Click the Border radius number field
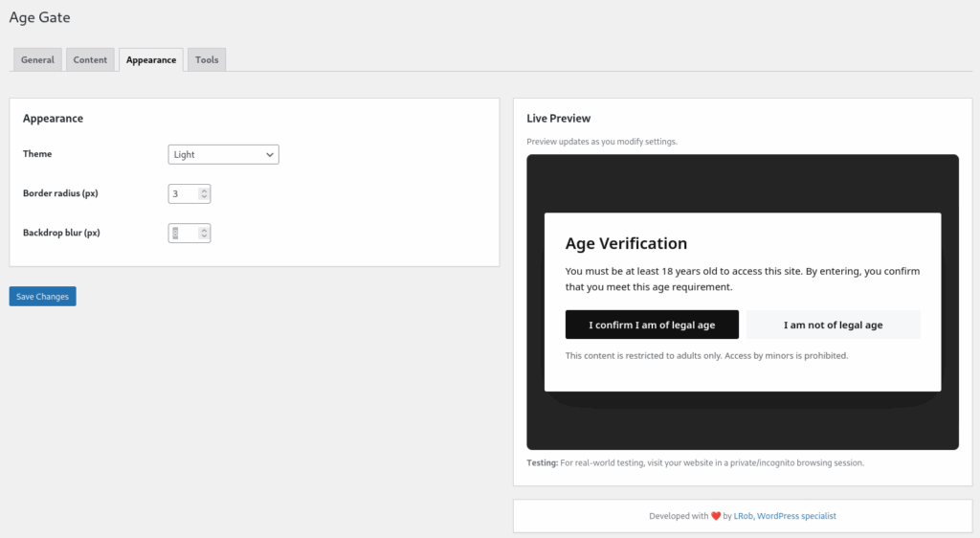This screenshot has height=538, width=980. point(183,193)
